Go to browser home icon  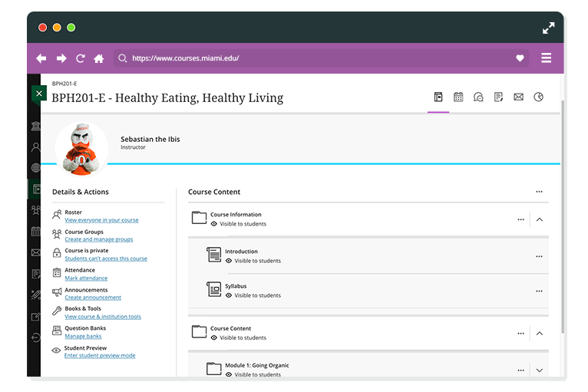point(98,58)
